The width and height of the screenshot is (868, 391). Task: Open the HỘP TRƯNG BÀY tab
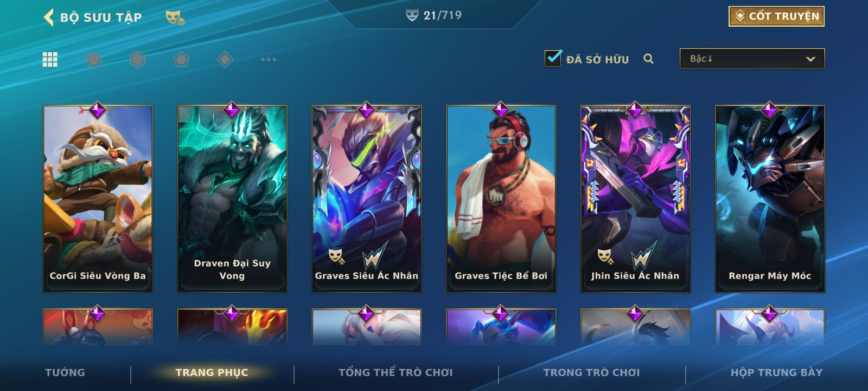point(776,373)
